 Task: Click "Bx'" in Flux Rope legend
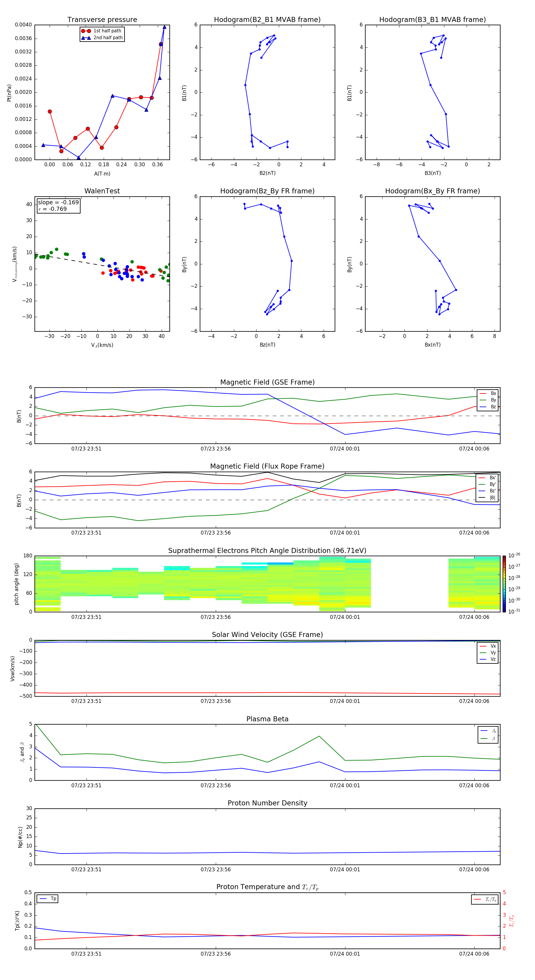(488, 478)
